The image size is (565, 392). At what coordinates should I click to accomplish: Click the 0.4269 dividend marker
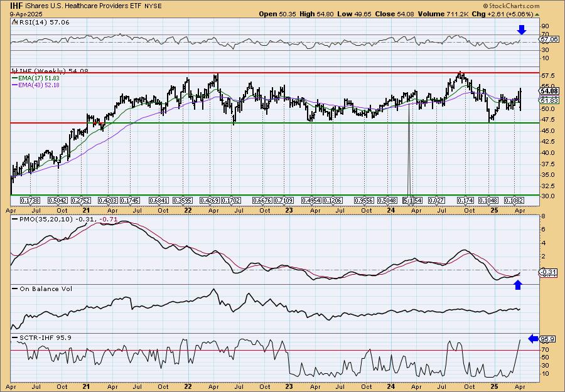[x=210, y=201]
